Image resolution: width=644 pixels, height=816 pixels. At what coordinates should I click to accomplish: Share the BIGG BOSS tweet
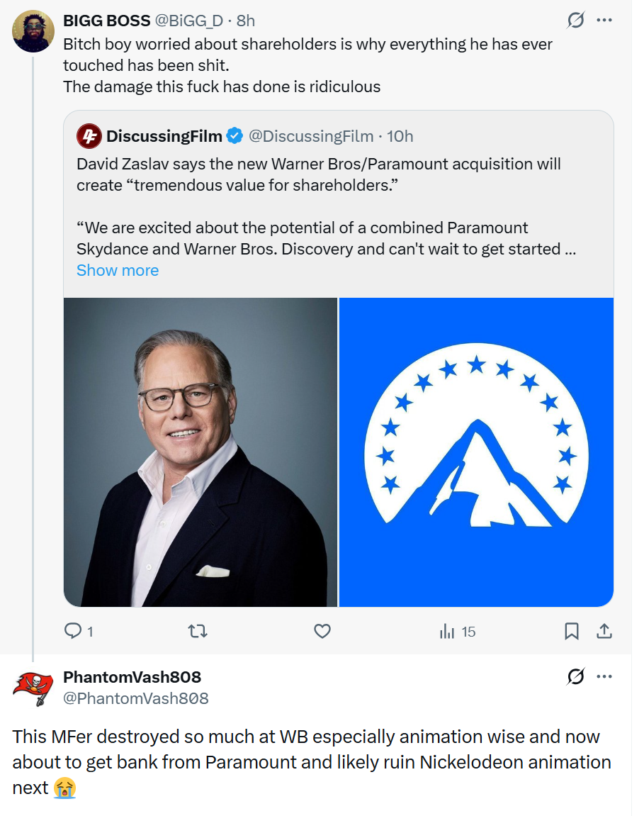point(604,631)
